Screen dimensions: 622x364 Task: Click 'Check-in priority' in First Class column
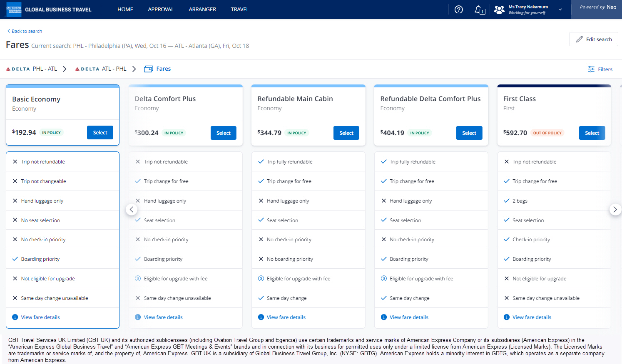click(x=531, y=239)
